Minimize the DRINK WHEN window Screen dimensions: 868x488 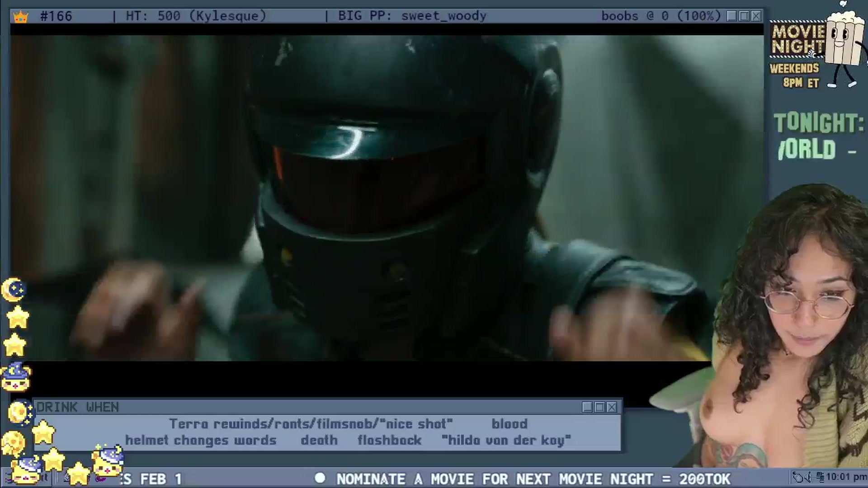pos(587,407)
